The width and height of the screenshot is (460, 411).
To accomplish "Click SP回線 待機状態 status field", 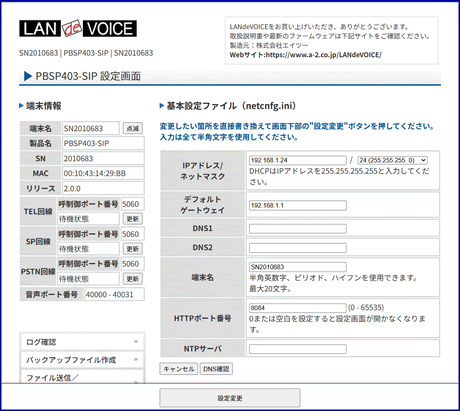I will (x=88, y=249).
